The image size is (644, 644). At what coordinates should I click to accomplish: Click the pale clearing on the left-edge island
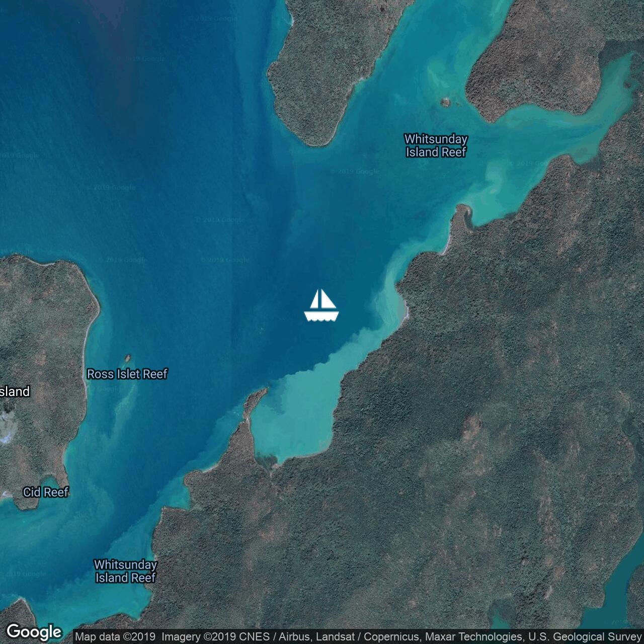(6, 425)
